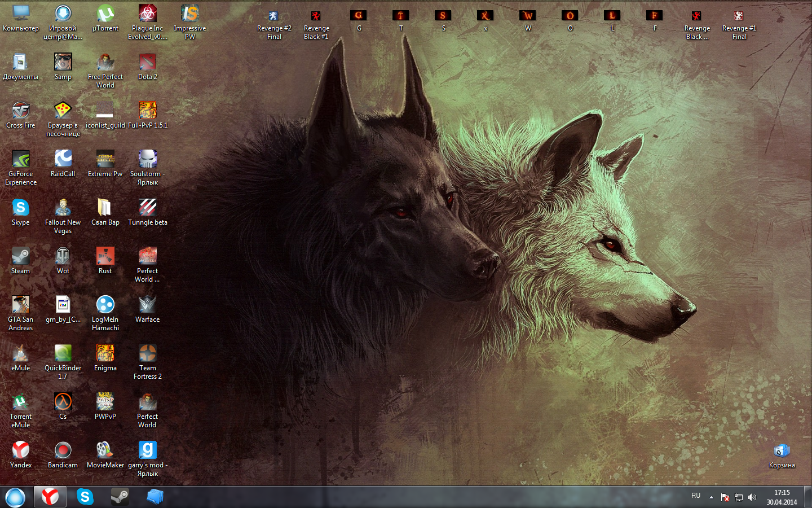This screenshot has height=508, width=812.
Task: Click the F letter icon
Action: tap(655, 20)
